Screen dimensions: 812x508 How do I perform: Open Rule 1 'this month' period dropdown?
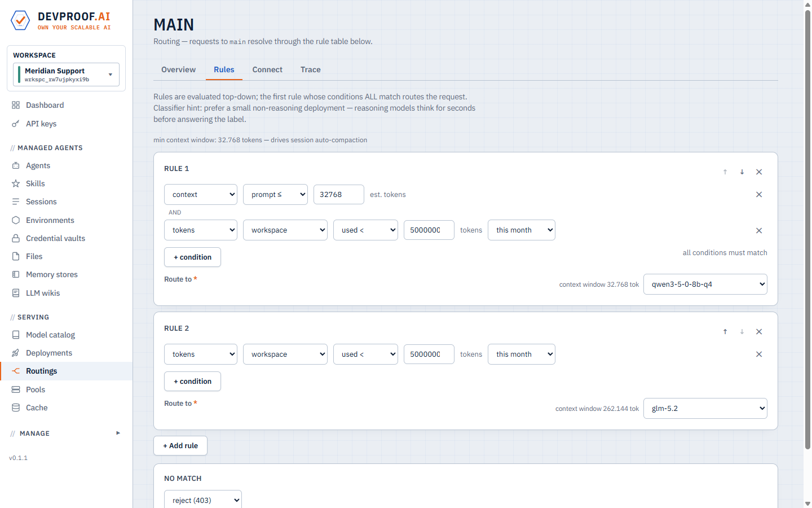522,230
